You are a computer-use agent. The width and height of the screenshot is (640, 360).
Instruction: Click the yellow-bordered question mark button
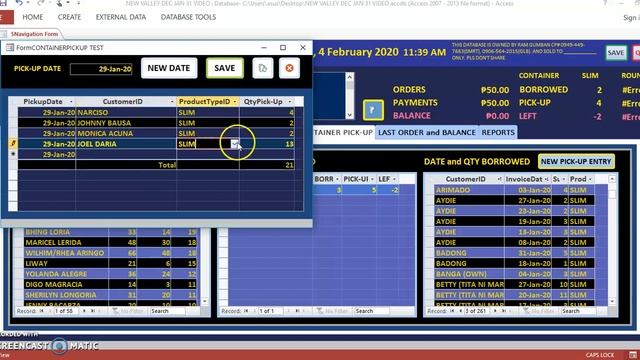[373, 110]
